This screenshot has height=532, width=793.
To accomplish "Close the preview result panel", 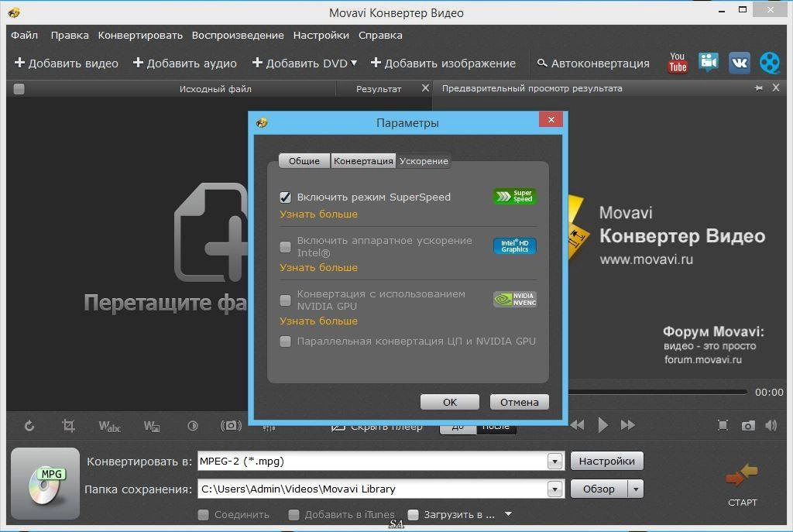I will (x=776, y=88).
